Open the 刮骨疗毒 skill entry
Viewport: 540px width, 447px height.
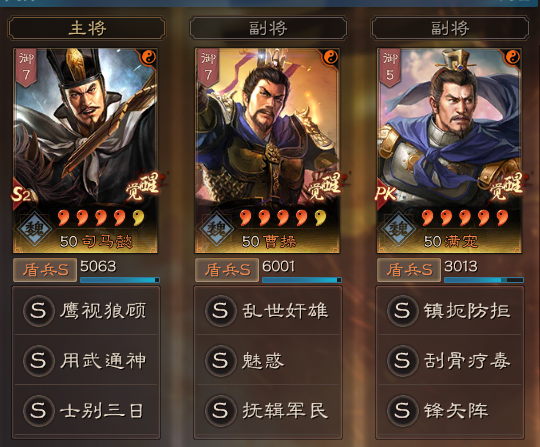pyautogui.click(x=450, y=360)
